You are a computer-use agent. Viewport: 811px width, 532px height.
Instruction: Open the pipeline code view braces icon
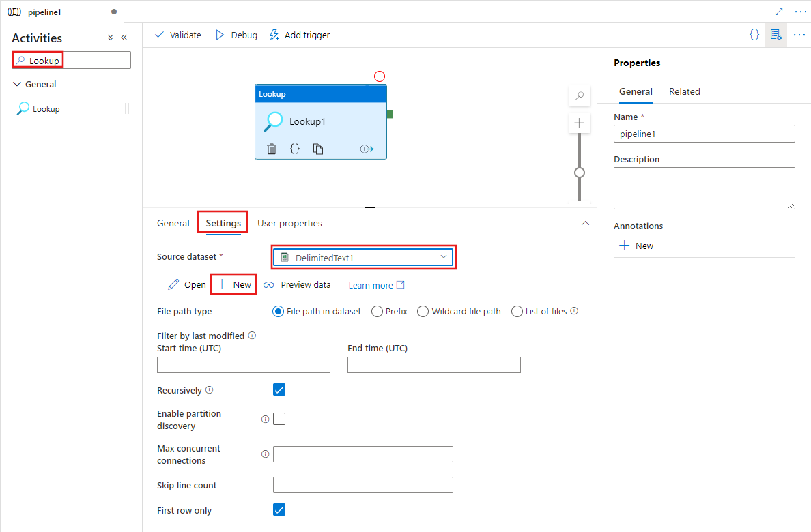(754, 34)
